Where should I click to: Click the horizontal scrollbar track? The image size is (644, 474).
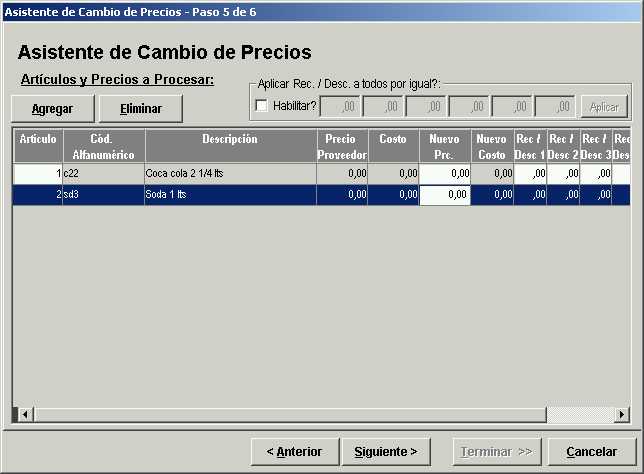click(300, 414)
